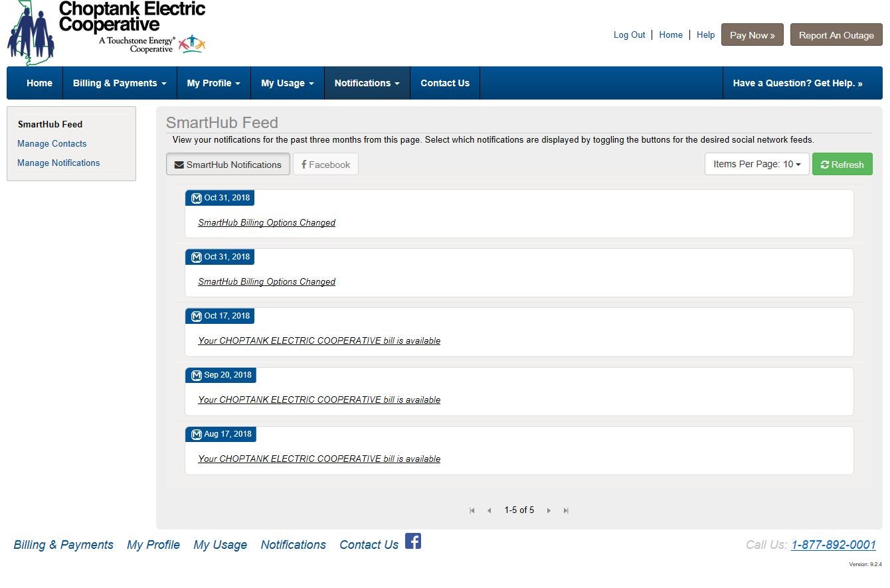
Task: Click the footer My Usage link
Action: [x=221, y=545]
